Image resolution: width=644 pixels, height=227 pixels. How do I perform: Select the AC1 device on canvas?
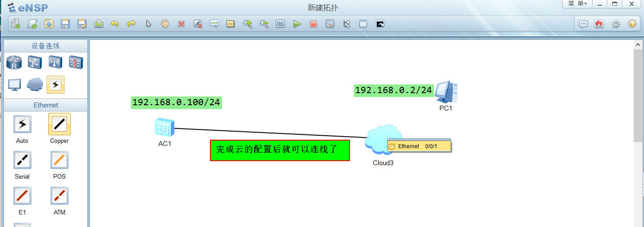tap(164, 128)
